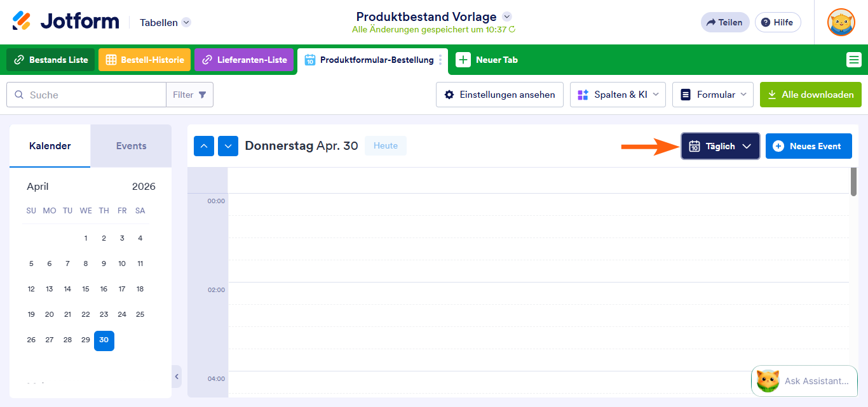
Task: Select April 1 in the mini calendar
Action: 86,238
